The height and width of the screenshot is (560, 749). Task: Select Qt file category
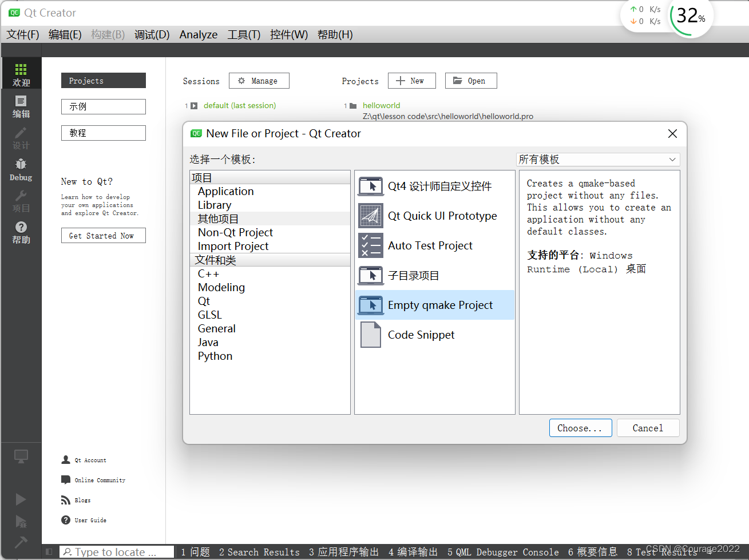click(270, 301)
